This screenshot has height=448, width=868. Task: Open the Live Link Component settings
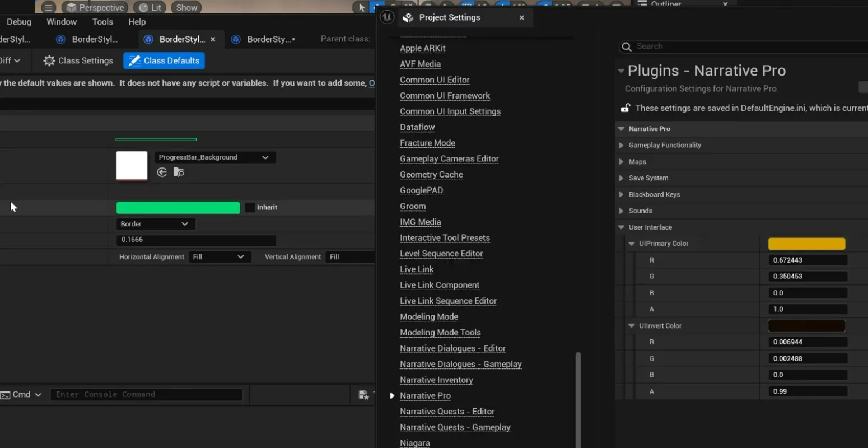[x=440, y=286]
